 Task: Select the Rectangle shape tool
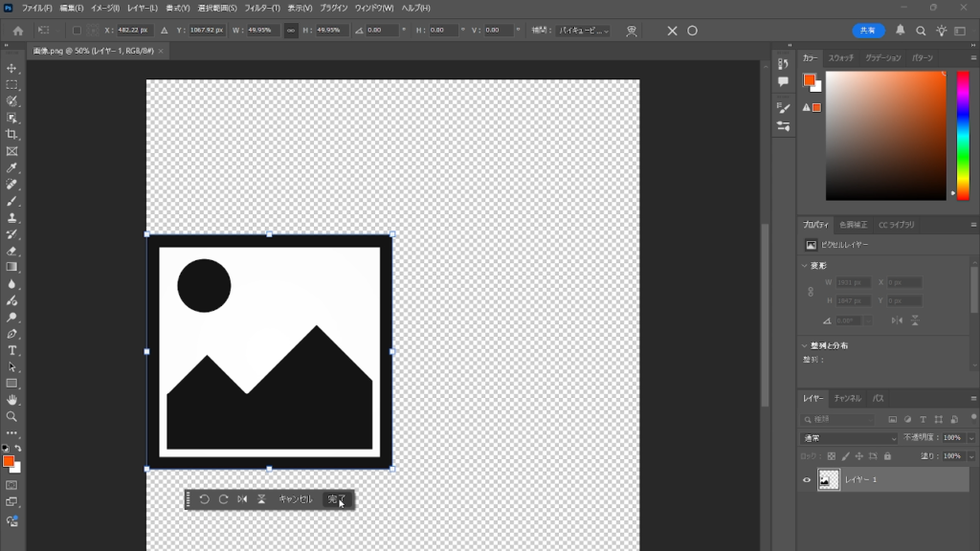[11, 384]
